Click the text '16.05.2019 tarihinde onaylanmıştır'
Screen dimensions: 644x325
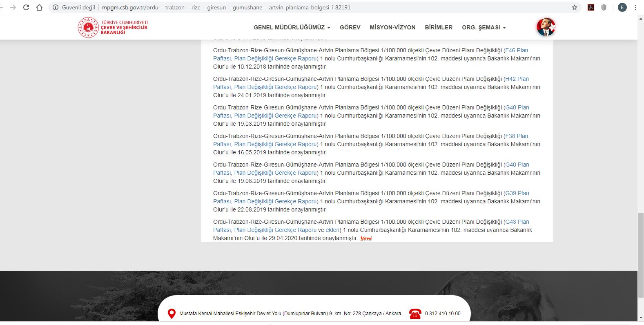click(282, 152)
